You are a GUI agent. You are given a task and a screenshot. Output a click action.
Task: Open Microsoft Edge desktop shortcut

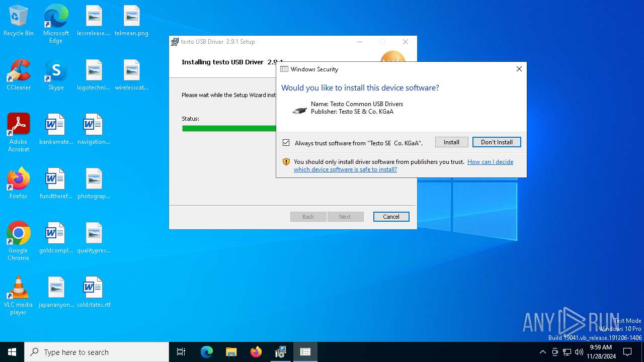click(56, 24)
